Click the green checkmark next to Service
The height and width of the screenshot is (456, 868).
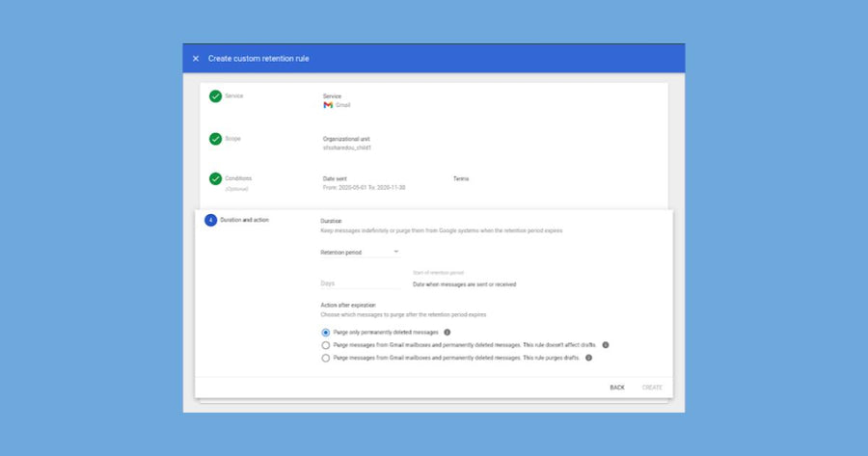(x=215, y=96)
